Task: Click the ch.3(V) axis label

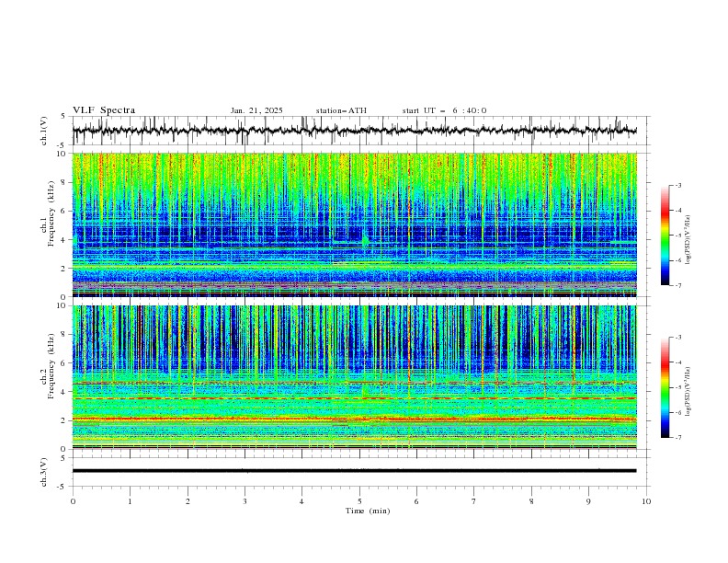Action: pyautogui.click(x=44, y=472)
